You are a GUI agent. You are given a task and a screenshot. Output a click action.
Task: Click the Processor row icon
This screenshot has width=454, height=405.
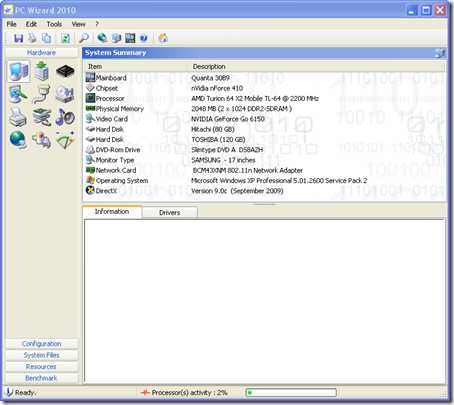(x=90, y=98)
